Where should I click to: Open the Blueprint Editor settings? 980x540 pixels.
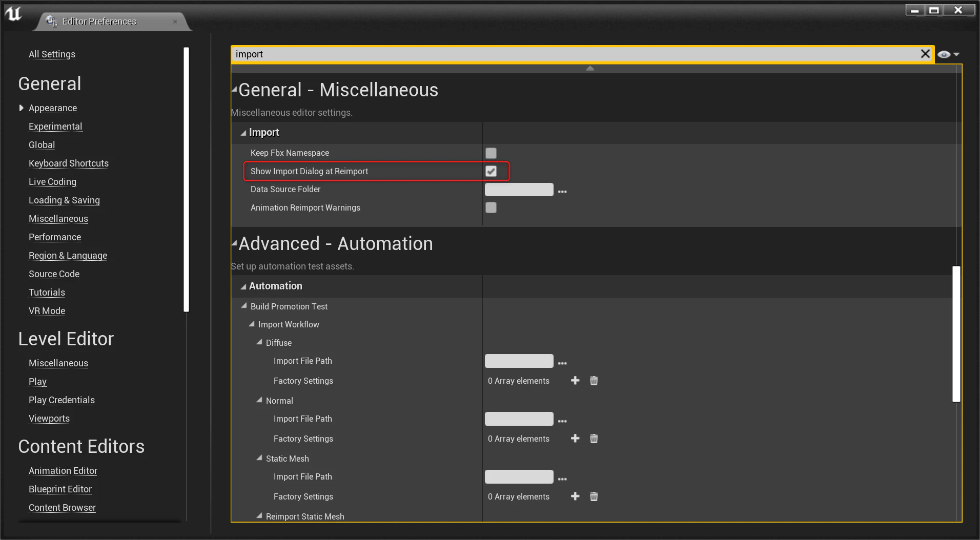pyautogui.click(x=60, y=489)
